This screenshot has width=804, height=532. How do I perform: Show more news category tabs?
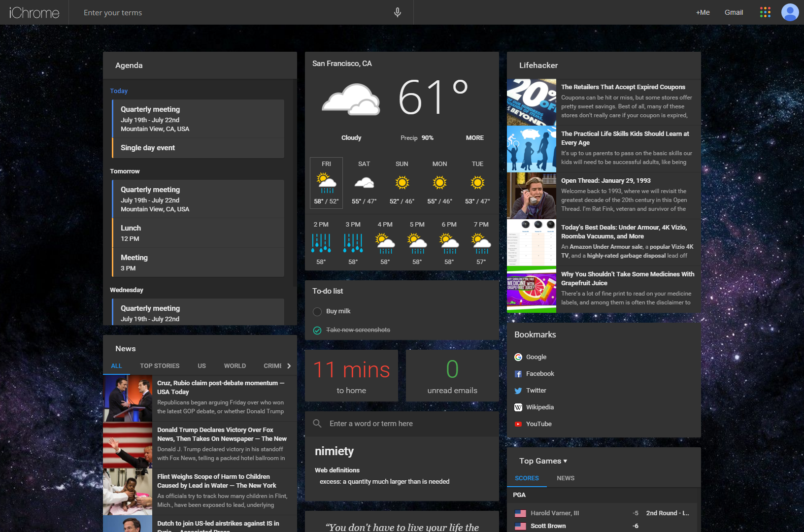[x=289, y=366]
